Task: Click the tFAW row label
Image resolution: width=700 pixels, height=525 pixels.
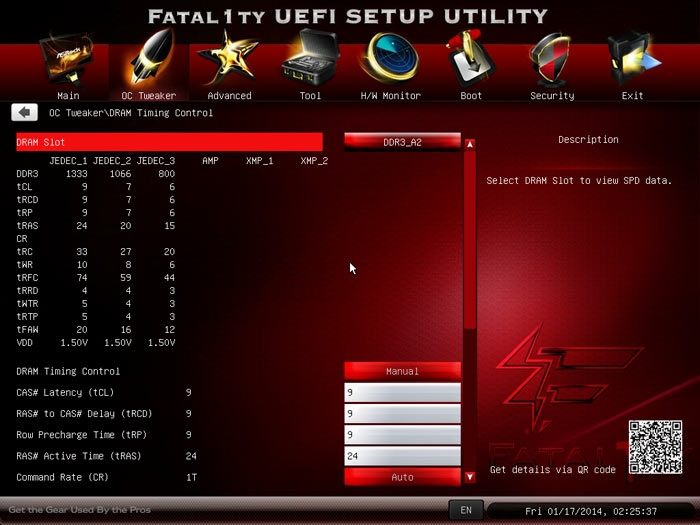Action: tap(27, 329)
